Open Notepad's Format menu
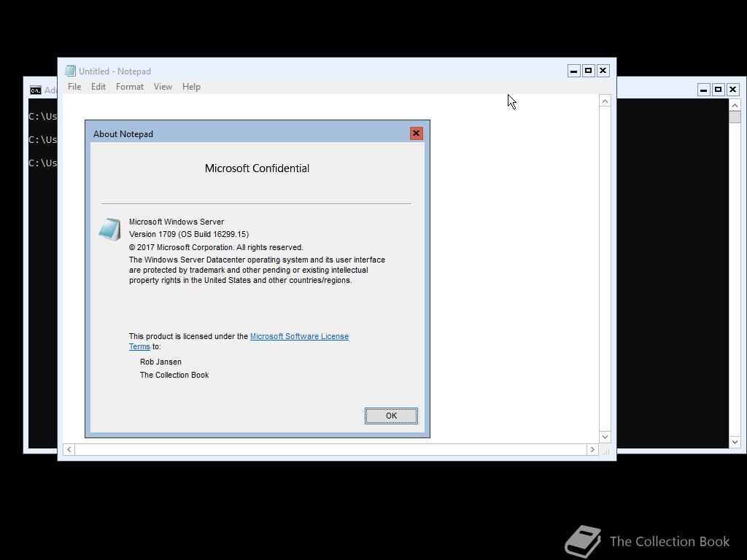 pos(130,87)
